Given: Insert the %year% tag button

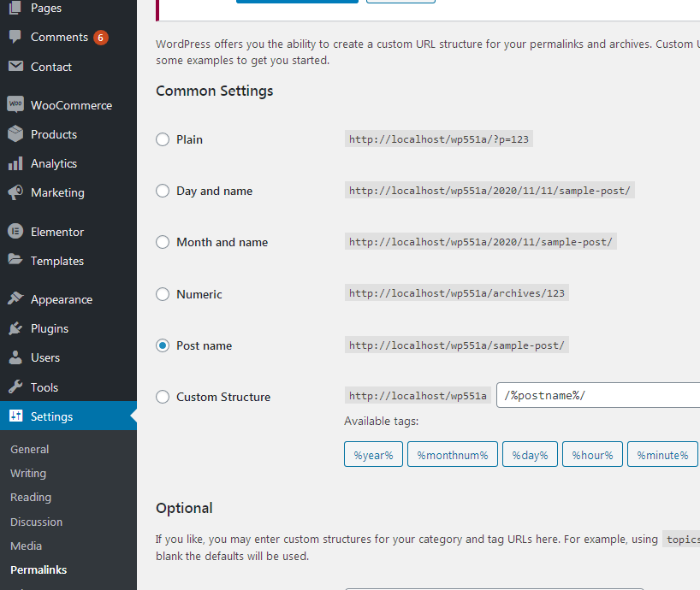Looking at the screenshot, I should tap(373, 455).
